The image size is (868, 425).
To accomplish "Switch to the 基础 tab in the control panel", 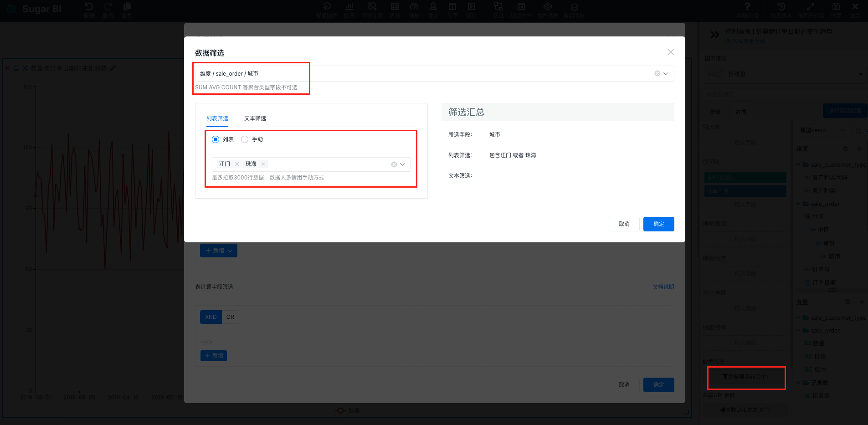I will [715, 112].
